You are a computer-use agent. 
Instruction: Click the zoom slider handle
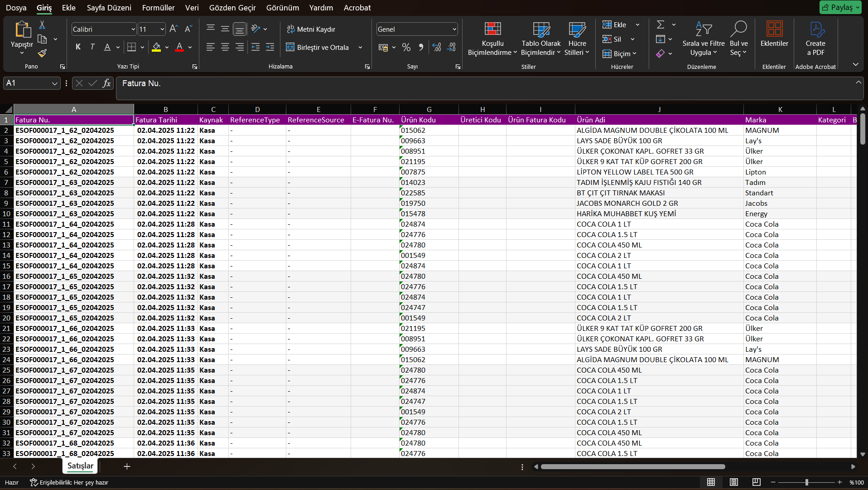tap(806, 482)
